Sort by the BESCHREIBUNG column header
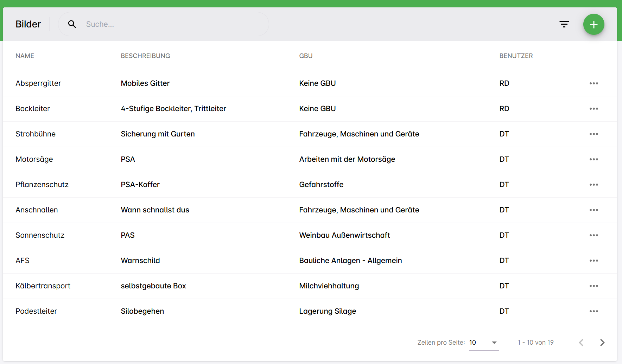 145,56
